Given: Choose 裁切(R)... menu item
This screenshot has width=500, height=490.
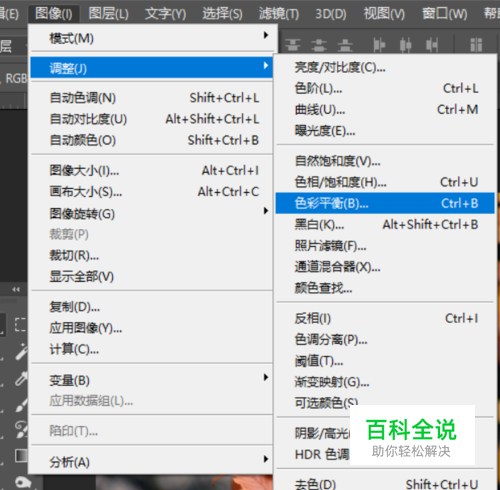Looking at the screenshot, I should coord(152,256).
